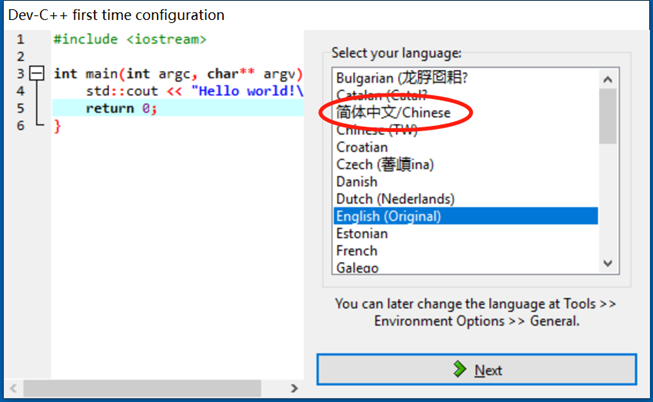The image size is (653, 402).
Task: Click the #include <iostream> code line
Action: (130, 39)
